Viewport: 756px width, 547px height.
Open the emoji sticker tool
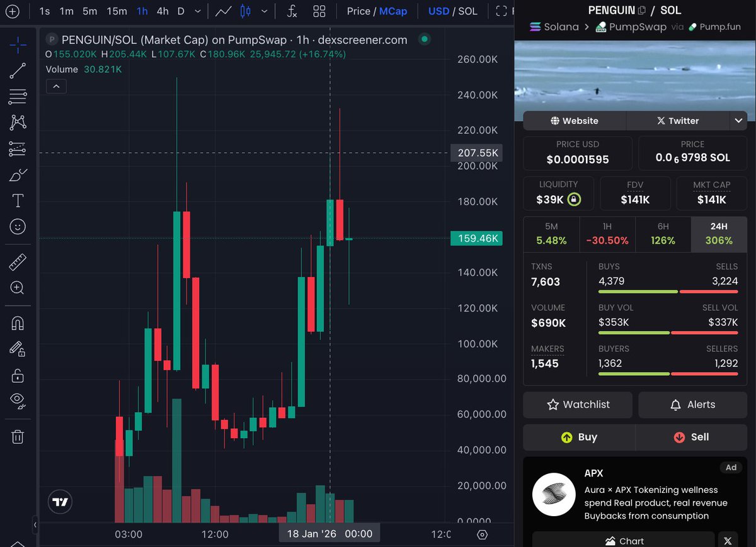[17, 225]
